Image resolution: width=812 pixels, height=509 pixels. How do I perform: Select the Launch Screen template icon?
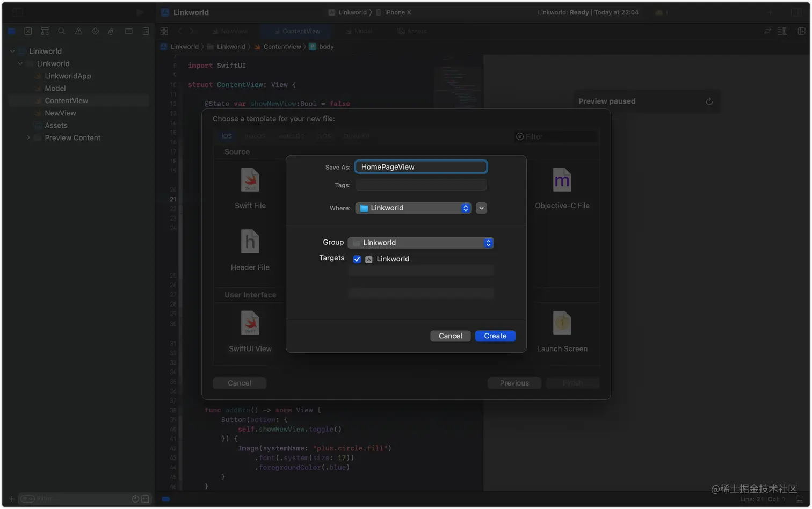click(562, 323)
